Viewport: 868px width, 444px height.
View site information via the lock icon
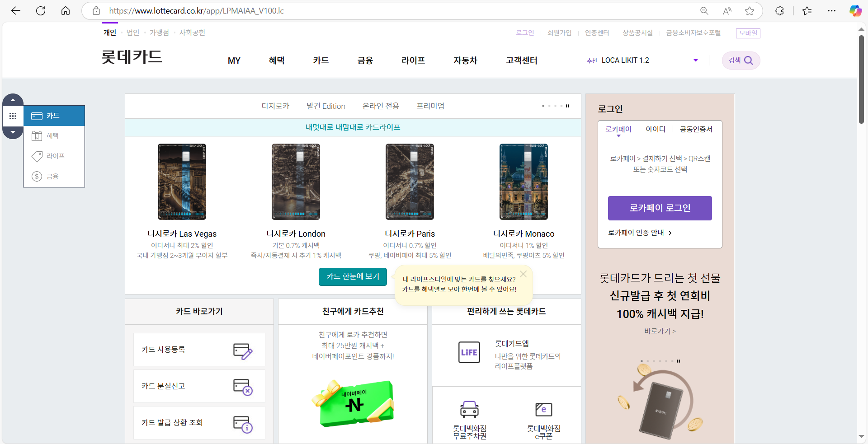(x=96, y=11)
